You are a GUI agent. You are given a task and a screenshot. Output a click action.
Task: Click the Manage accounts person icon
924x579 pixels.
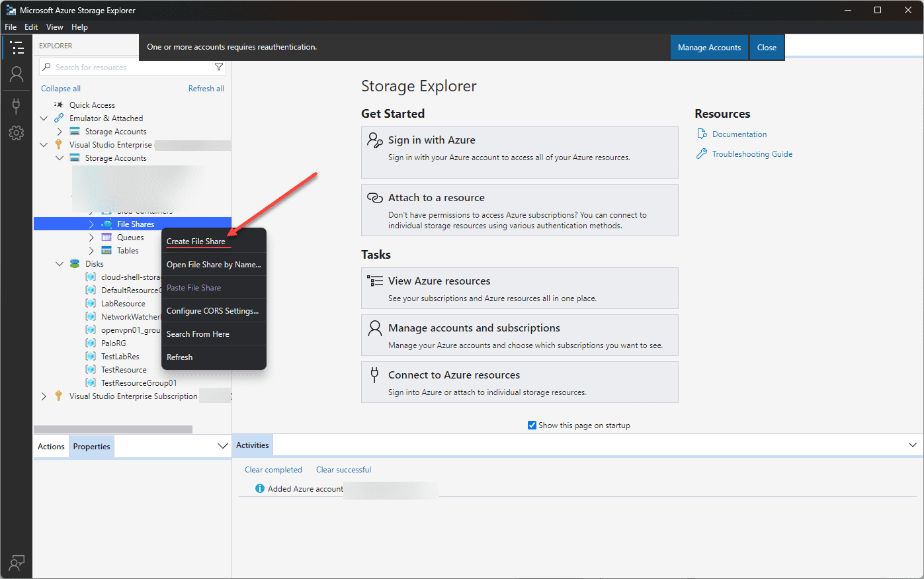pos(375,328)
